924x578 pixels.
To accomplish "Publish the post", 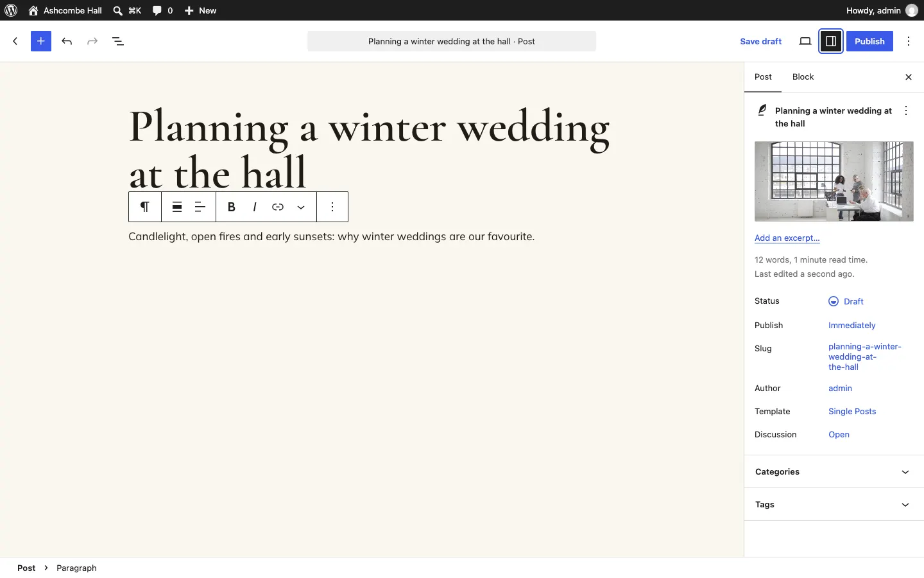I will (869, 41).
